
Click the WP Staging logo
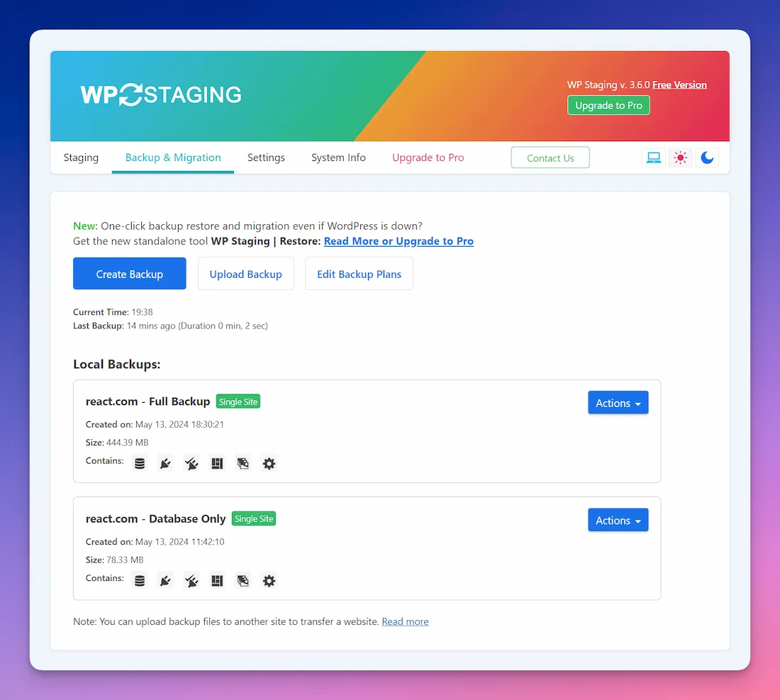coord(161,95)
